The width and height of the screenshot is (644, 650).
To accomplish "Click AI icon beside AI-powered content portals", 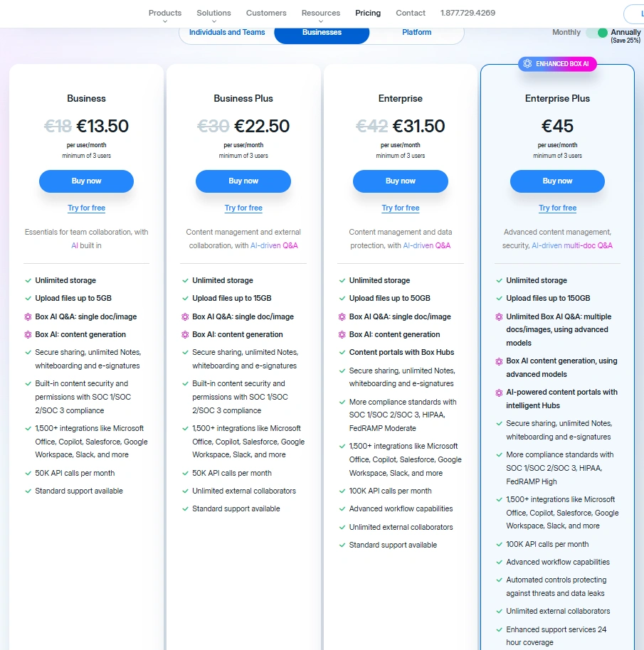I will coord(499,393).
